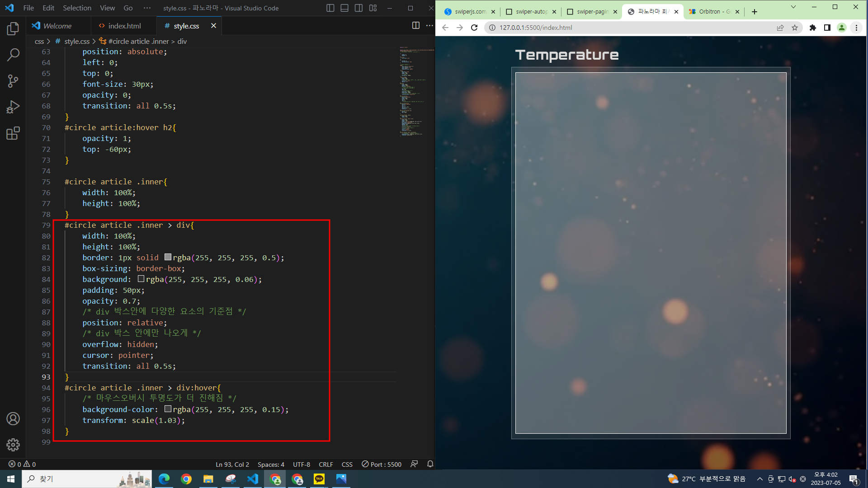Toggle the bottom panel layout button
Viewport: 868px width, 488px height.
(x=344, y=8)
